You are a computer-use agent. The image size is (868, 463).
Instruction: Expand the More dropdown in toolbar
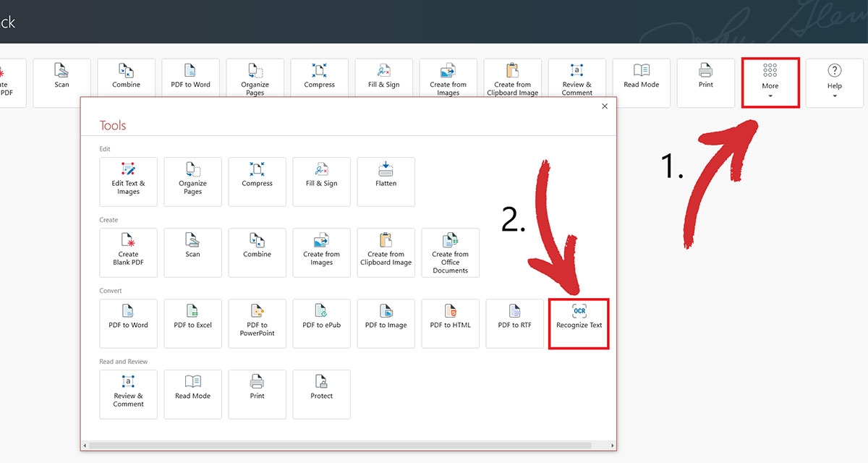(770, 82)
